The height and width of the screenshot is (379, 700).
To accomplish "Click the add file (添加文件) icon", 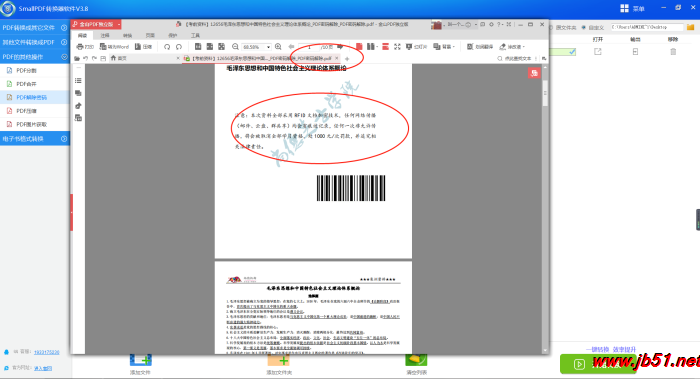I will click(141, 360).
